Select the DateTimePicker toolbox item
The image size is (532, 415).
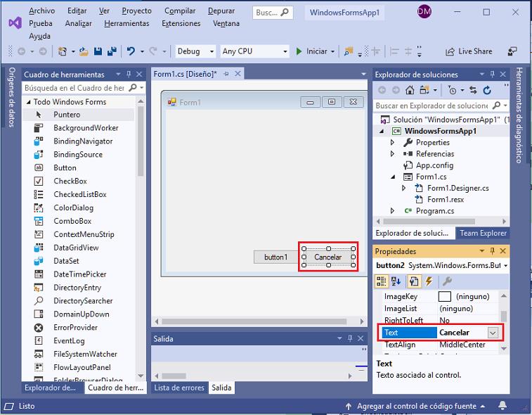point(79,274)
